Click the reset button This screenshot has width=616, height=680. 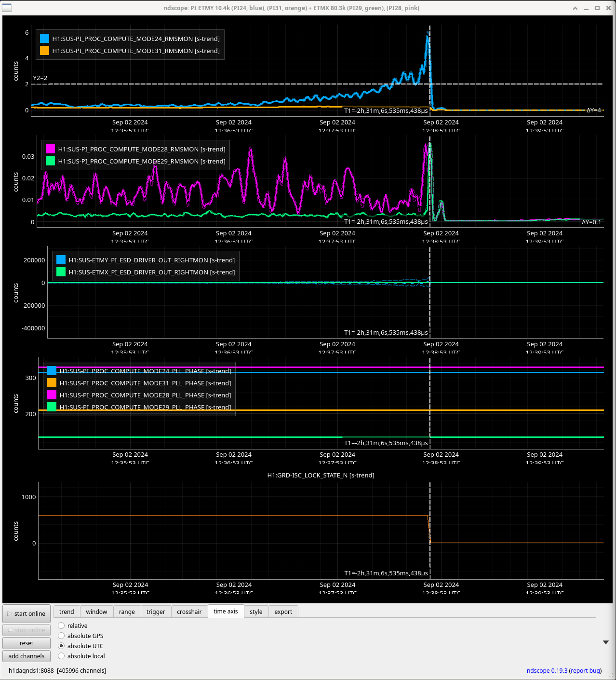27,643
